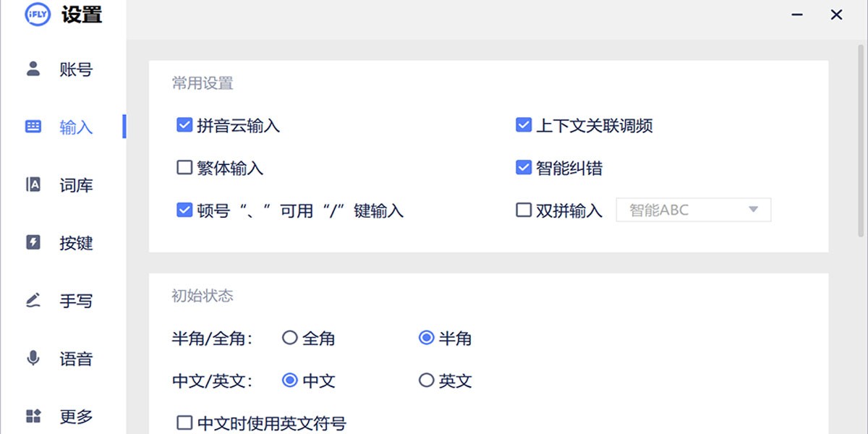The height and width of the screenshot is (434, 868).
Task: Select the 全角 radio button
Action: tap(290, 338)
